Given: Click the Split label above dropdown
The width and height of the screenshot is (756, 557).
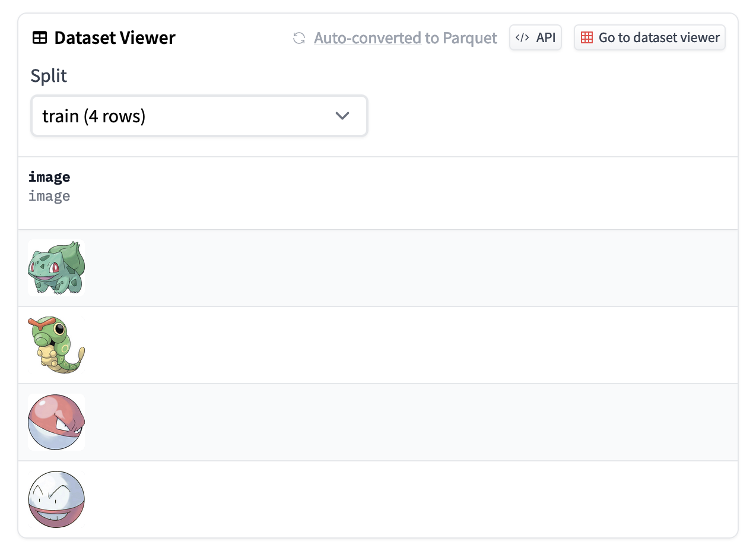Looking at the screenshot, I should [x=49, y=76].
